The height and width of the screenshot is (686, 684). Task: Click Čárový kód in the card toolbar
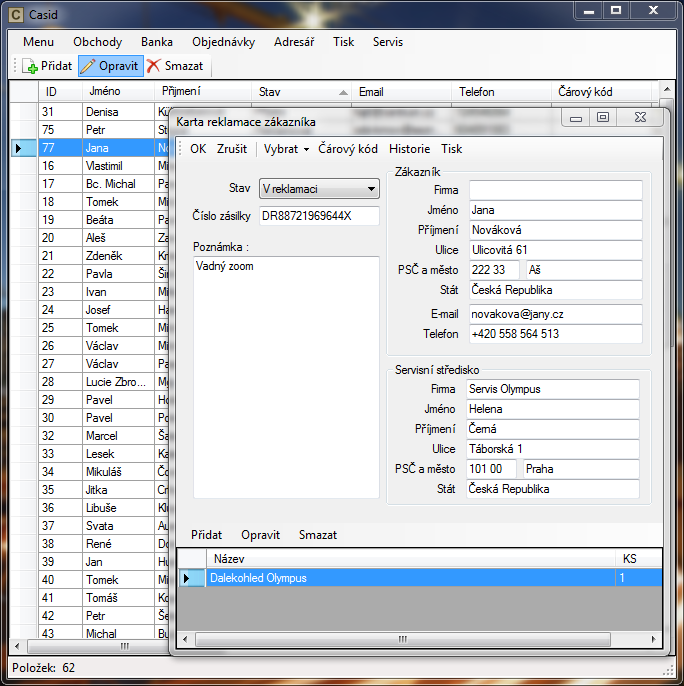point(348,149)
